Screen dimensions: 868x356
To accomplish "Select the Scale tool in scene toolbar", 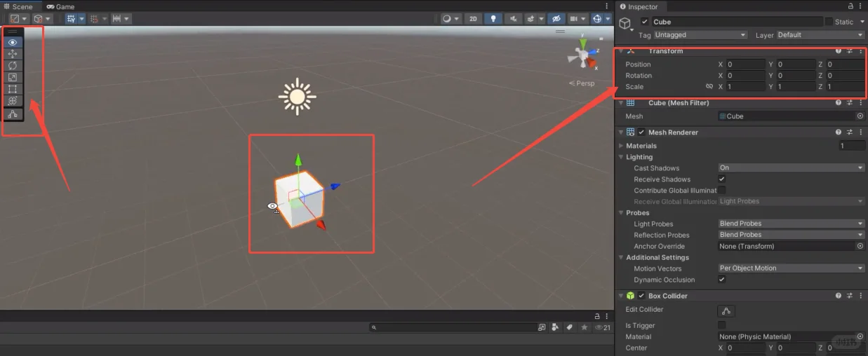I will click(x=13, y=78).
